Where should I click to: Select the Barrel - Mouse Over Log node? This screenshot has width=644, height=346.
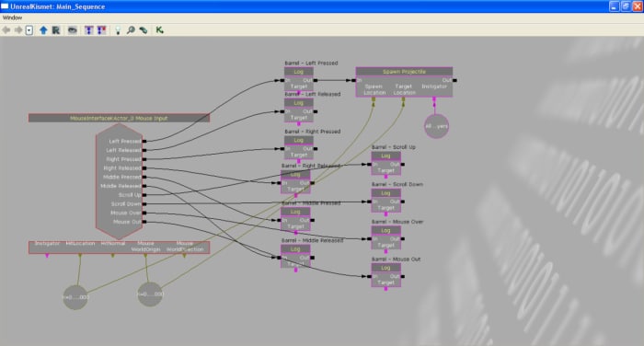385,237
